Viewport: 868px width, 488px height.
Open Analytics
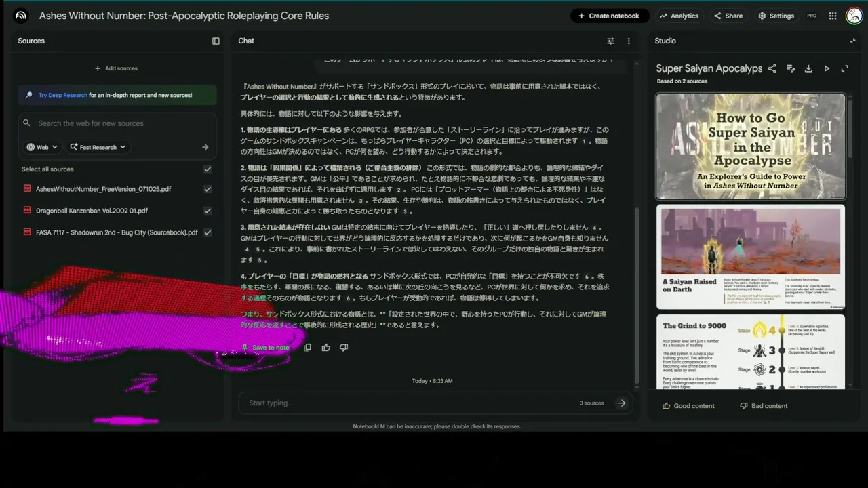[679, 16]
